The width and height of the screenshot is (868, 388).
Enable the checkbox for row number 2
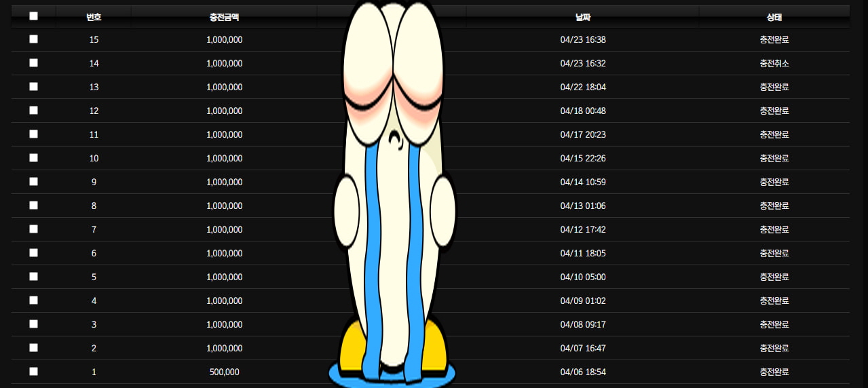[34, 348]
